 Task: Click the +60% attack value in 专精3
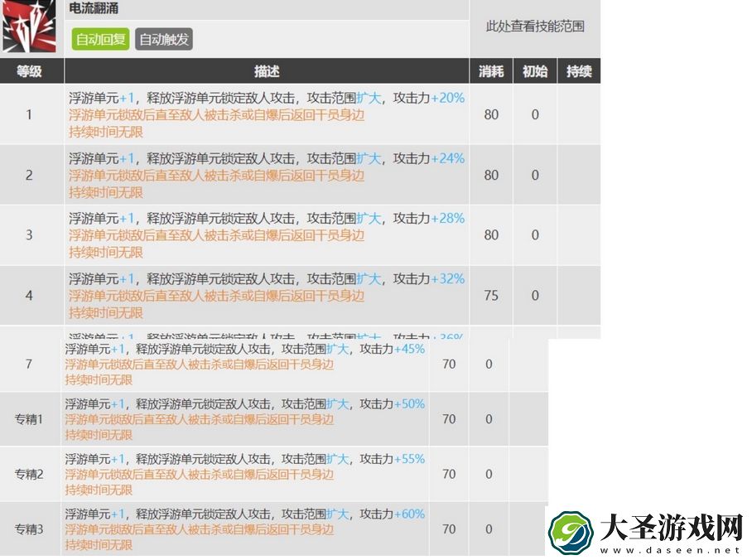pyautogui.click(x=409, y=514)
